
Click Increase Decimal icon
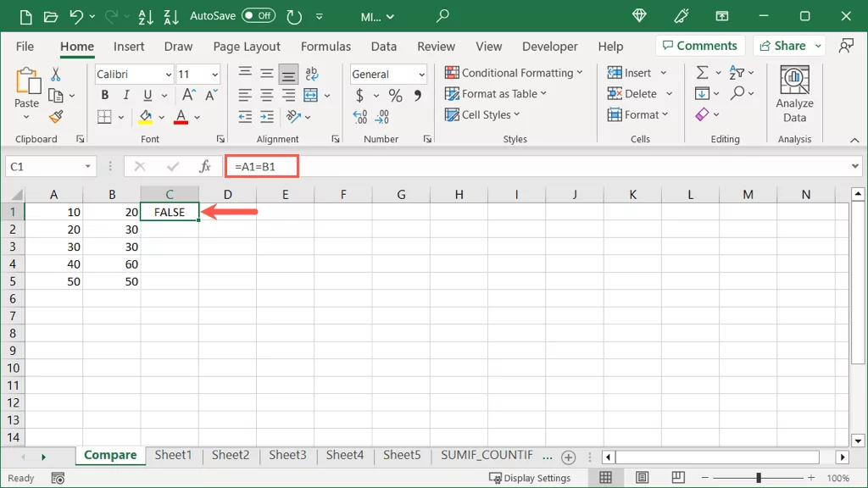[x=359, y=117]
